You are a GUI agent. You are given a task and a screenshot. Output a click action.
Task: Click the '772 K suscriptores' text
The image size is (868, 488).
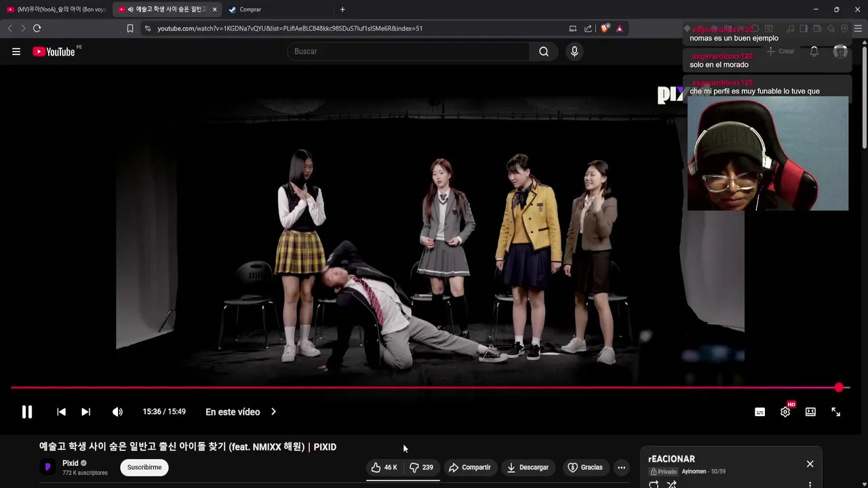click(x=85, y=472)
